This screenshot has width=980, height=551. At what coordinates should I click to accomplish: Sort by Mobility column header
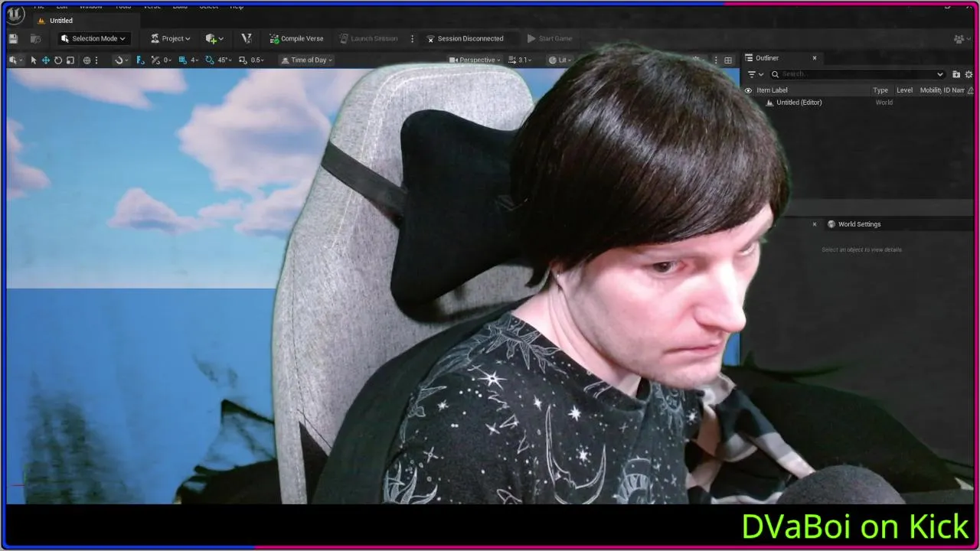click(929, 90)
